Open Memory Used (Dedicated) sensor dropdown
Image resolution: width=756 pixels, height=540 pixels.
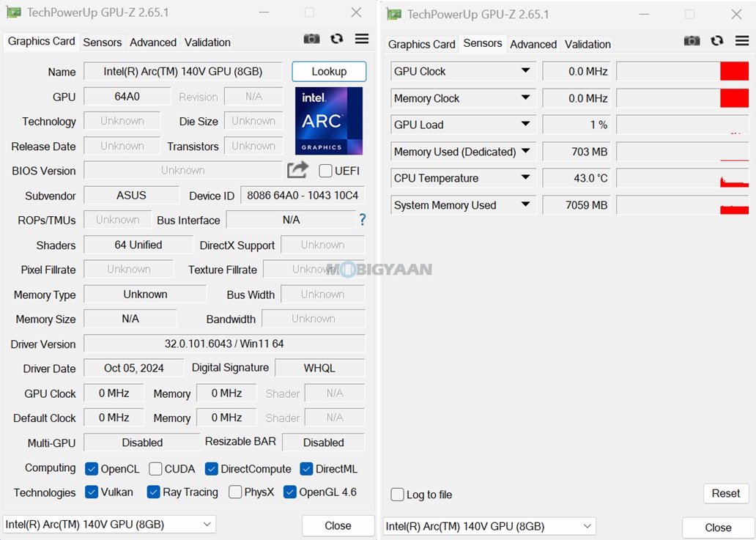(525, 152)
